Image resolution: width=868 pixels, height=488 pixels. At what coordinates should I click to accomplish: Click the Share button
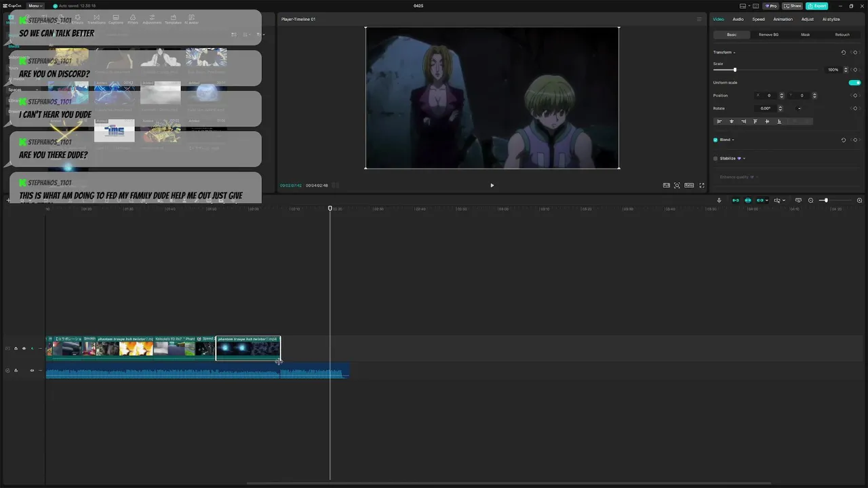[x=793, y=5]
